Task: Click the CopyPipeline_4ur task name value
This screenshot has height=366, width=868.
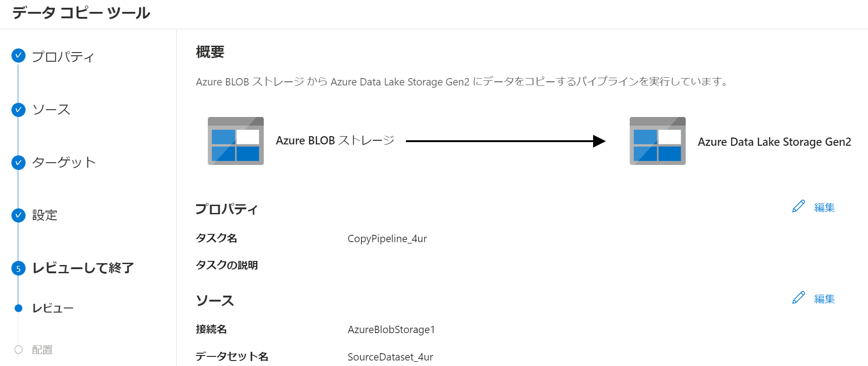Action: tap(387, 239)
